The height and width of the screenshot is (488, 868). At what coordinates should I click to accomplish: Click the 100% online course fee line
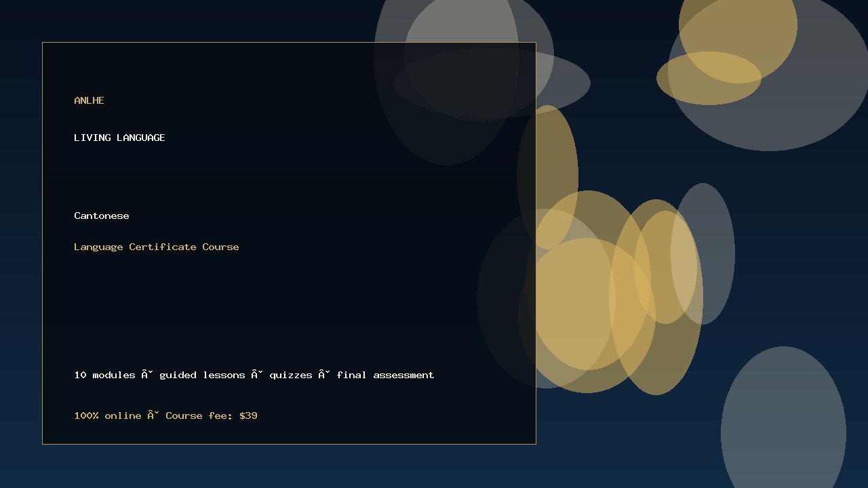(x=165, y=415)
